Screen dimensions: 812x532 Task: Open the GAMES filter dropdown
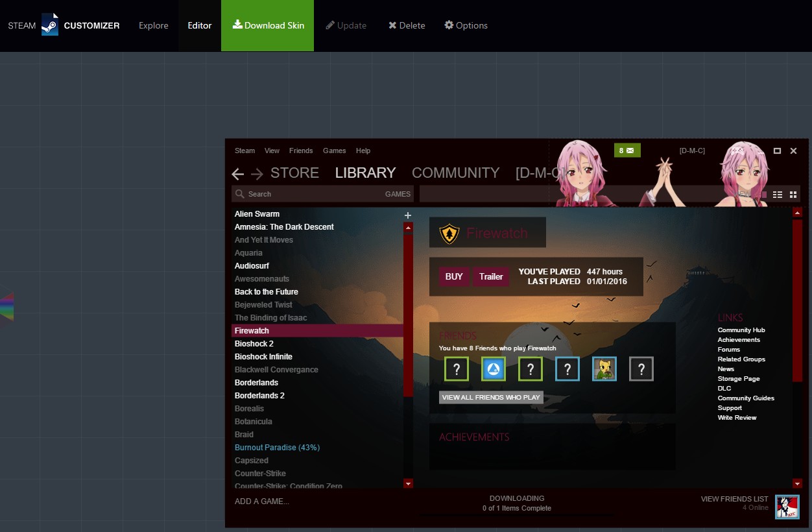pyautogui.click(x=398, y=194)
